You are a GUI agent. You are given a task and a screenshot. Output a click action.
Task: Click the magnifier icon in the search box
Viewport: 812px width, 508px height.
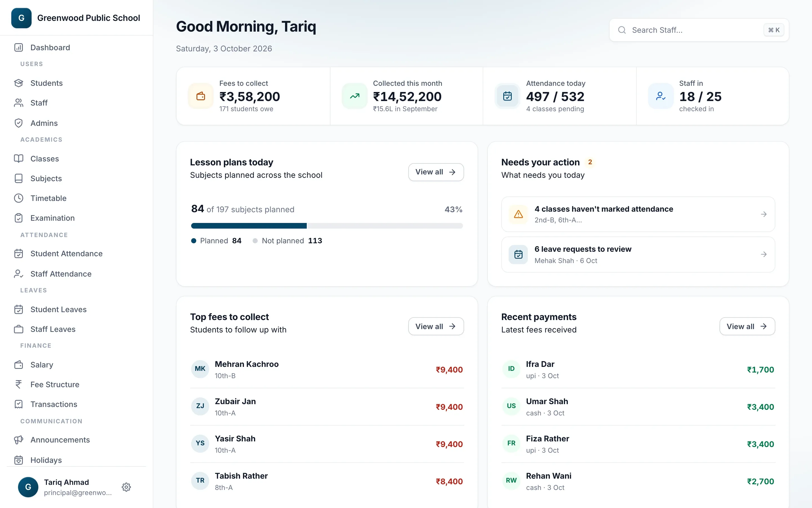[x=622, y=30]
